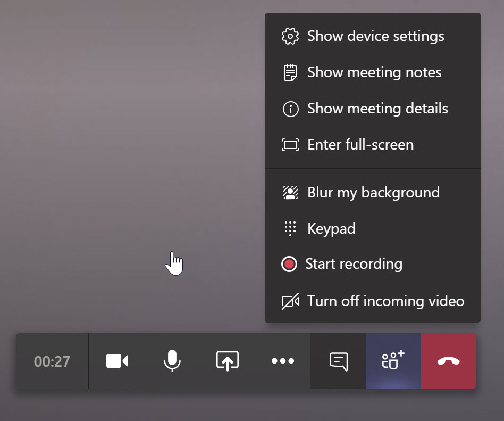Open Show device settings
This screenshot has width=504, height=421.
(x=375, y=36)
